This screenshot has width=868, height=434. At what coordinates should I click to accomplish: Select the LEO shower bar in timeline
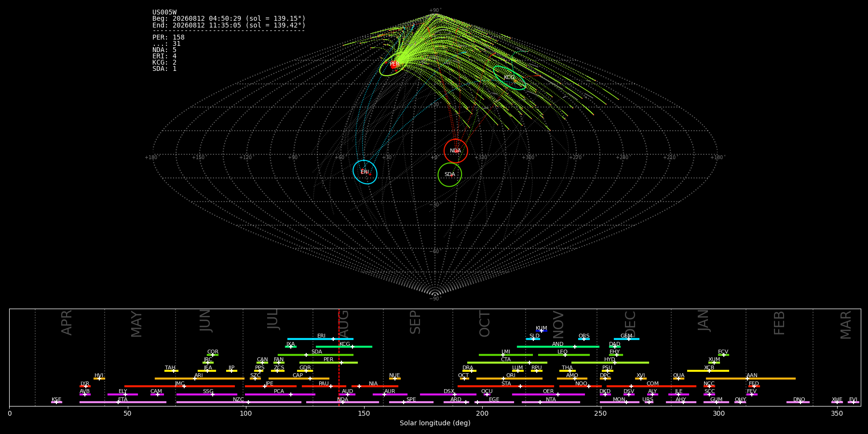click(564, 355)
